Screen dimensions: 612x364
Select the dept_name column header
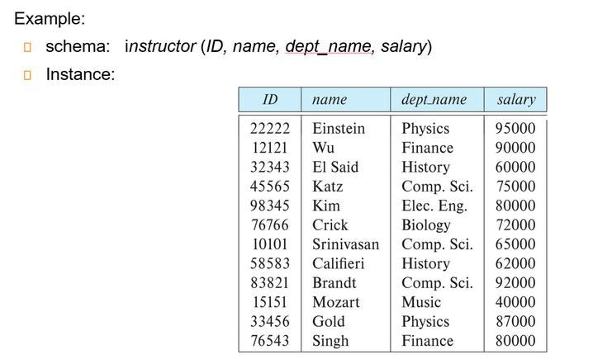coord(437,100)
